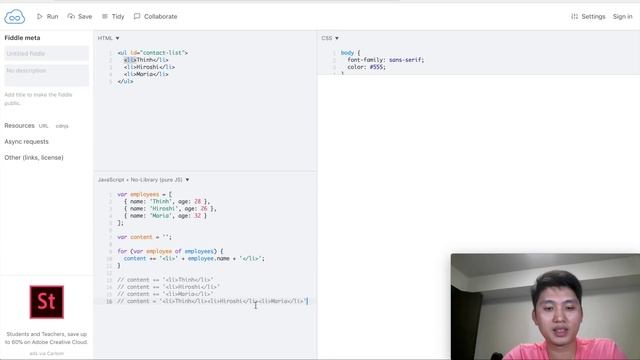This screenshot has height=360, width=640.
Task: Click the for employee of employees line
Action: [170, 251]
